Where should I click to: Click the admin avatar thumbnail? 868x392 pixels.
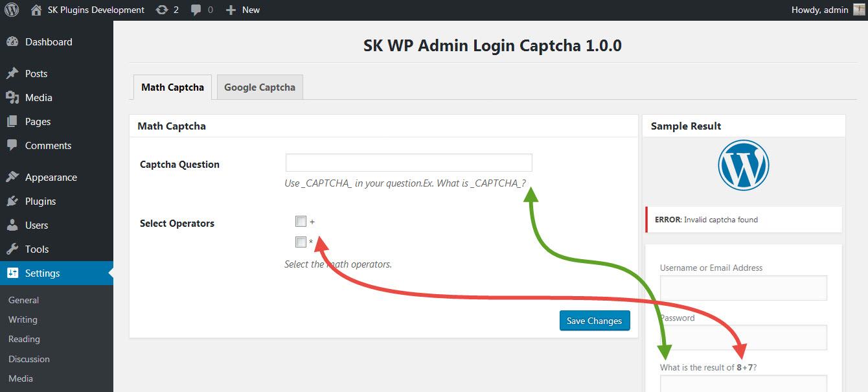[859, 10]
